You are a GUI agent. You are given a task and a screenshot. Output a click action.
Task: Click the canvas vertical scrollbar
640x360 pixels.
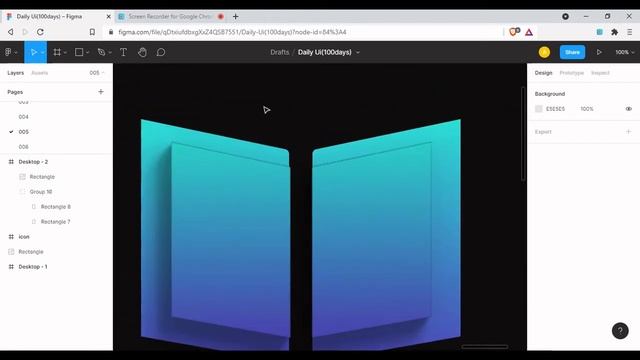pyautogui.click(x=523, y=133)
